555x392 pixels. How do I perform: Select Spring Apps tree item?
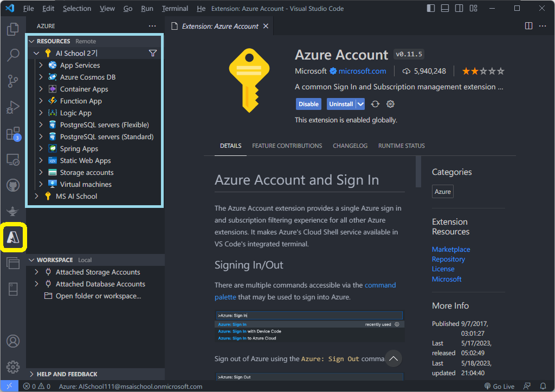(79, 148)
